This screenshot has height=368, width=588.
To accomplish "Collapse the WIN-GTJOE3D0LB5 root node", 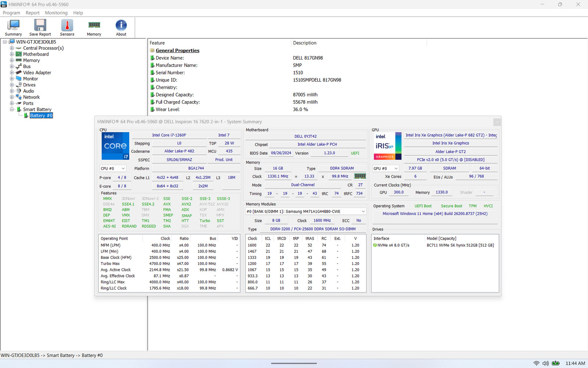I will coord(5,42).
